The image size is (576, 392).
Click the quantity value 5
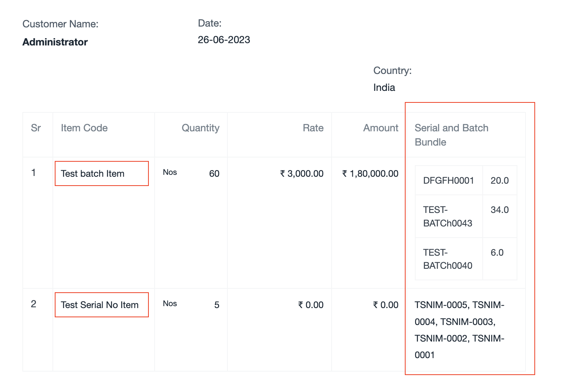pyautogui.click(x=217, y=305)
